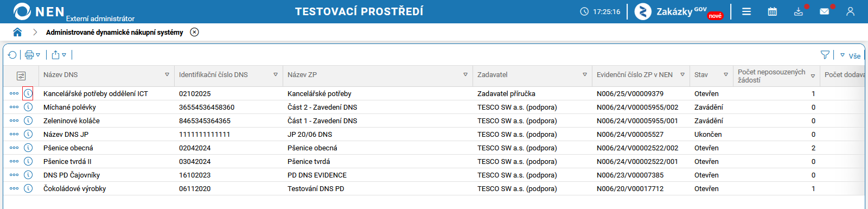868x209 pixels.
Task: Open the messages envelope icon
Action: pos(825,11)
